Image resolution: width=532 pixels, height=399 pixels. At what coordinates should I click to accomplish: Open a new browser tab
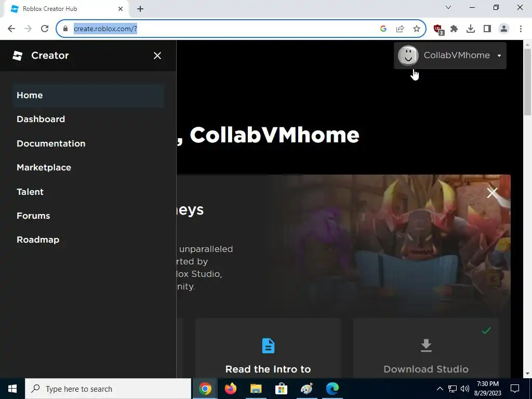(x=140, y=9)
